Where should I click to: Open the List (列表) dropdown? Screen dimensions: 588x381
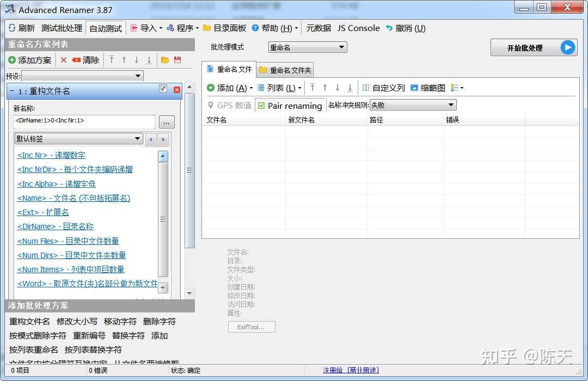point(279,88)
